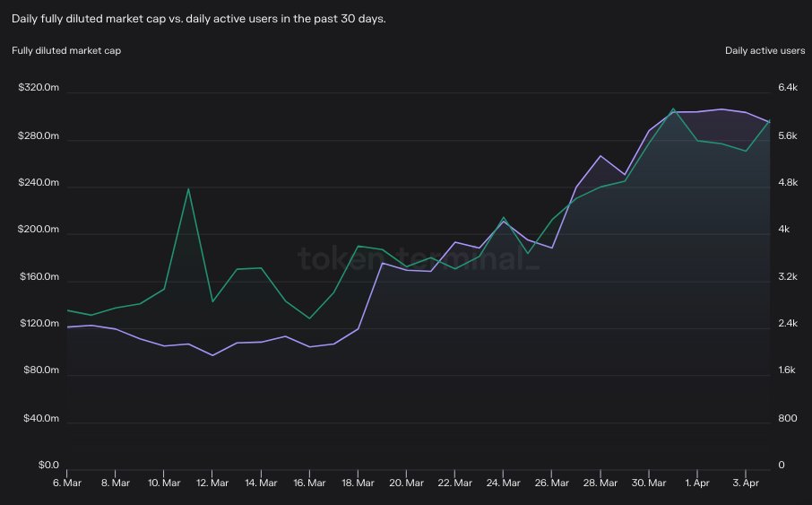Viewport: 812px width, 505px height.
Task: Click the '18. Mar' date label
Action: (358, 483)
